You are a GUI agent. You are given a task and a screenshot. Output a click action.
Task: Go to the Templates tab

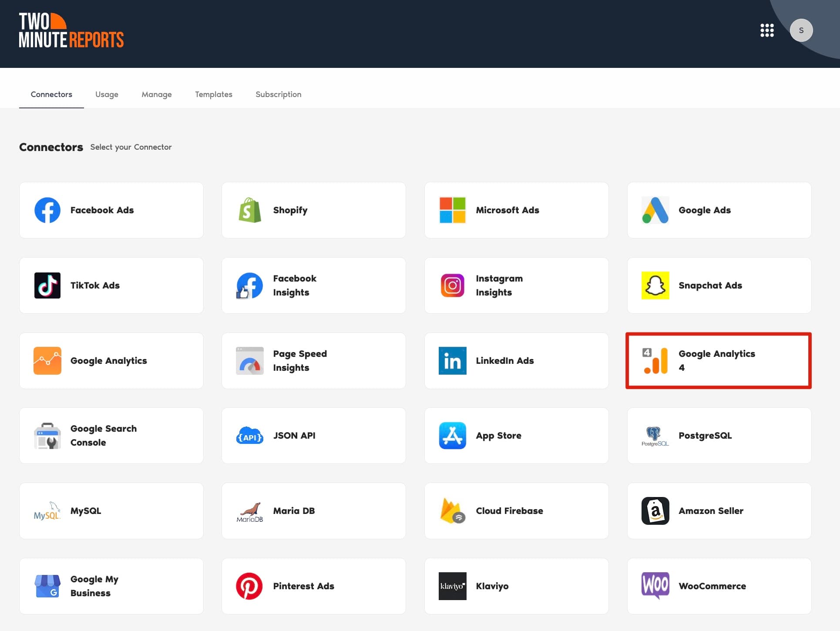click(213, 94)
